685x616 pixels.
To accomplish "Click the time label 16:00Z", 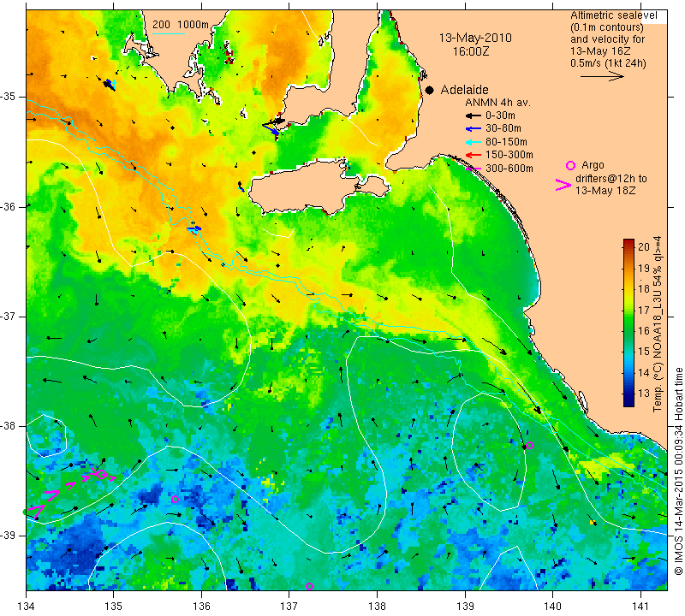I will tap(471, 51).
